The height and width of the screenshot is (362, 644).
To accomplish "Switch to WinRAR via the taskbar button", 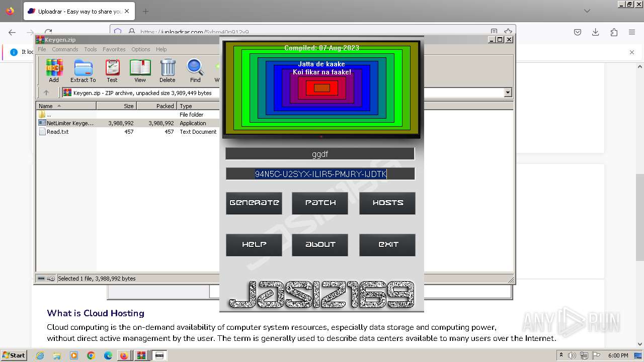I will pyautogui.click(x=141, y=355).
